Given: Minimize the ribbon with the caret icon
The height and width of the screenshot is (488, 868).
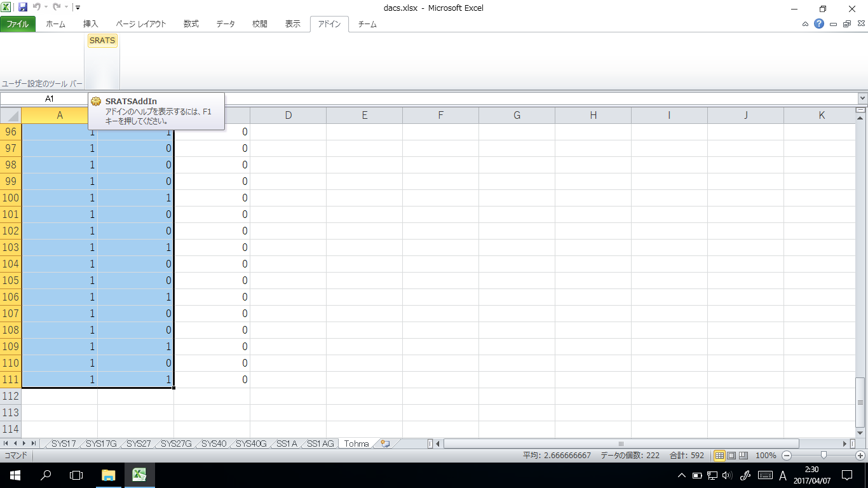Looking at the screenshot, I should click(805, 24).
